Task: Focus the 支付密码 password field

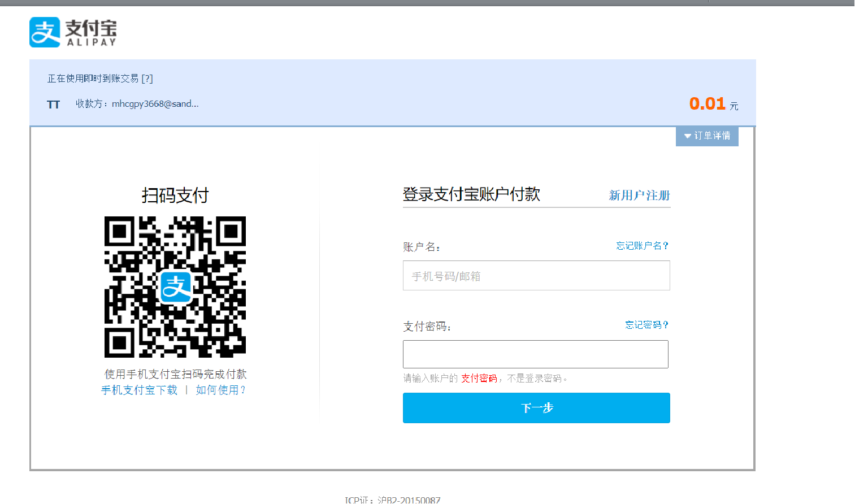Action: pyautogui.click(x=536, y=354)
